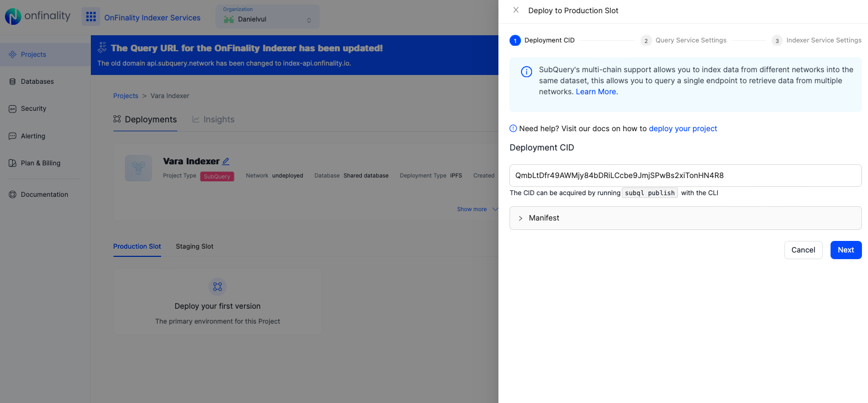The image size is (868, 403).
Task: Click the OnFinality logo
Action: 37,17
